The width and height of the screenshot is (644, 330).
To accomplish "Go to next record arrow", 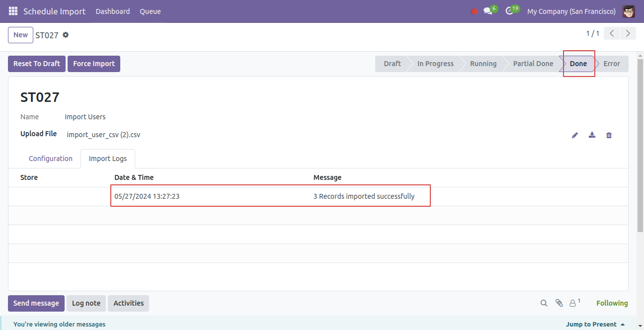I will point(628,33).
